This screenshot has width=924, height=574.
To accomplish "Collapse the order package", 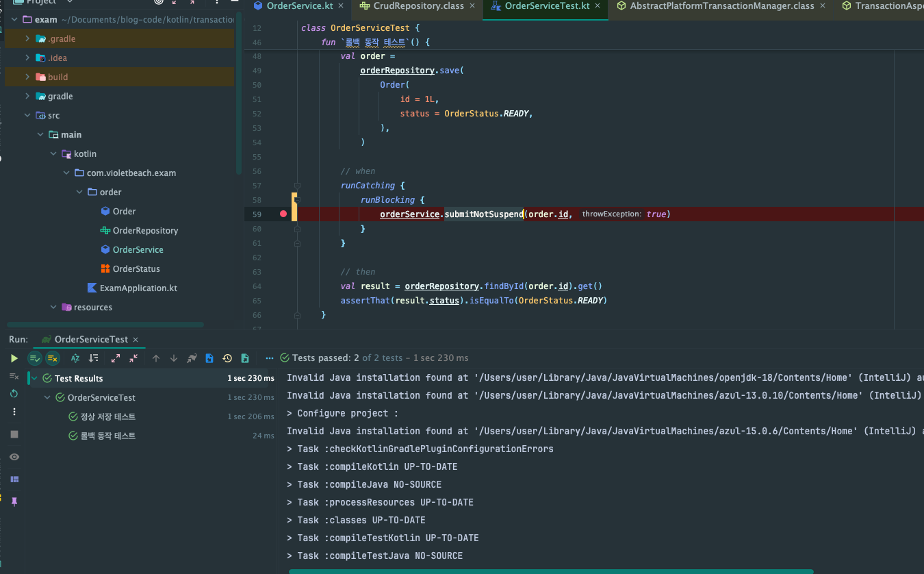I will (79, 192).
